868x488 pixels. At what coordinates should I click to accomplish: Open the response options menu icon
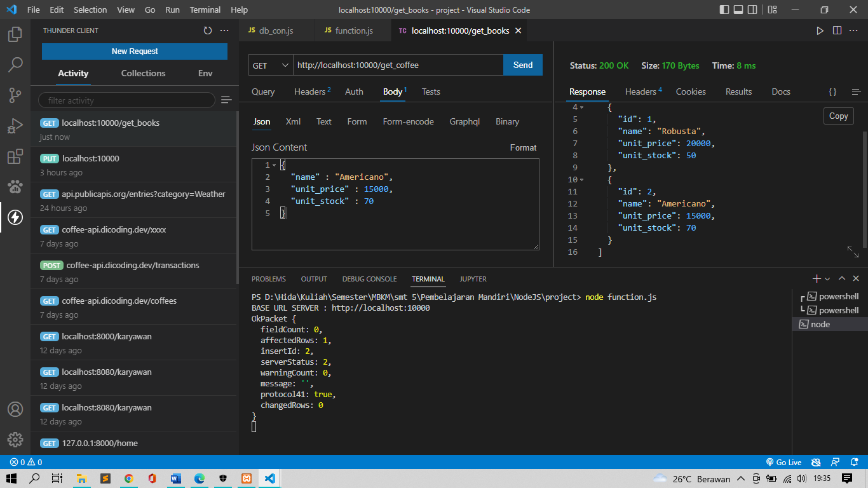856,92
